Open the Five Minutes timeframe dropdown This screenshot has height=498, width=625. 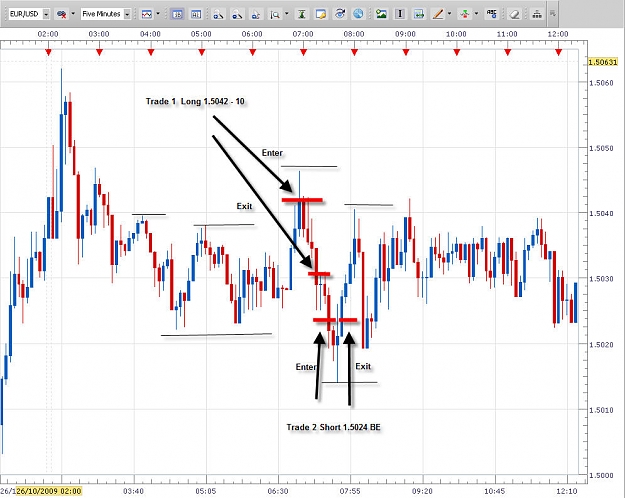(x=106, y=14)
